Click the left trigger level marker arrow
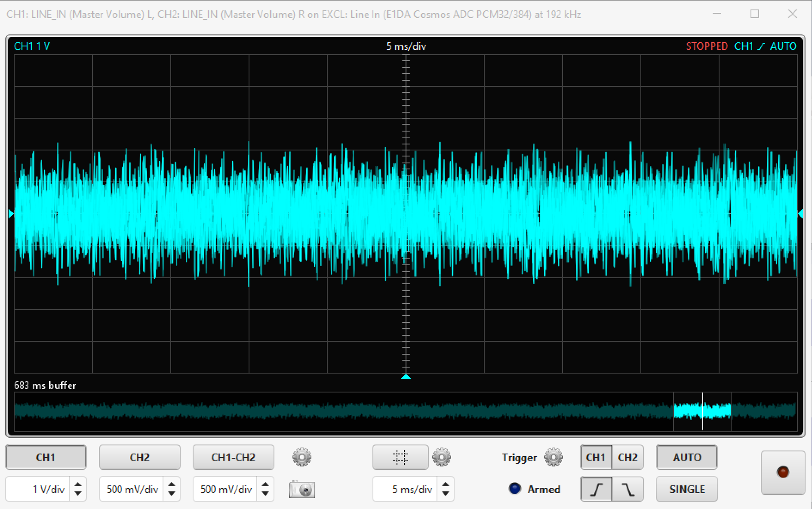812x509 pixels. [11, 213]
